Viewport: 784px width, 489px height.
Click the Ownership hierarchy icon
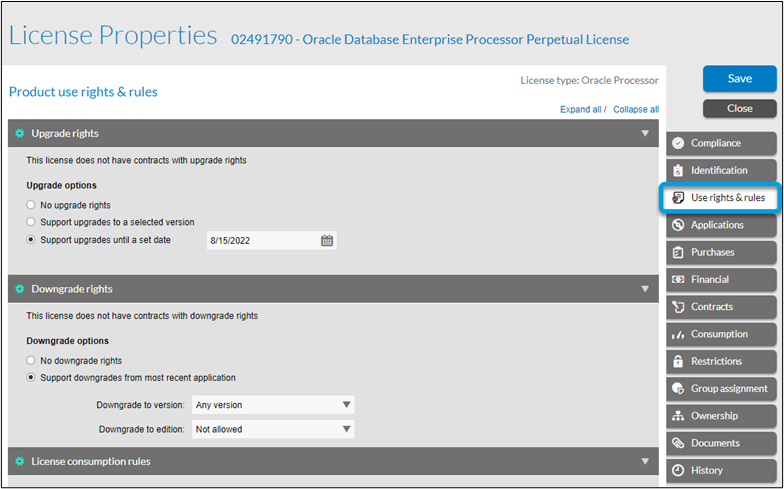pos(678,416)
